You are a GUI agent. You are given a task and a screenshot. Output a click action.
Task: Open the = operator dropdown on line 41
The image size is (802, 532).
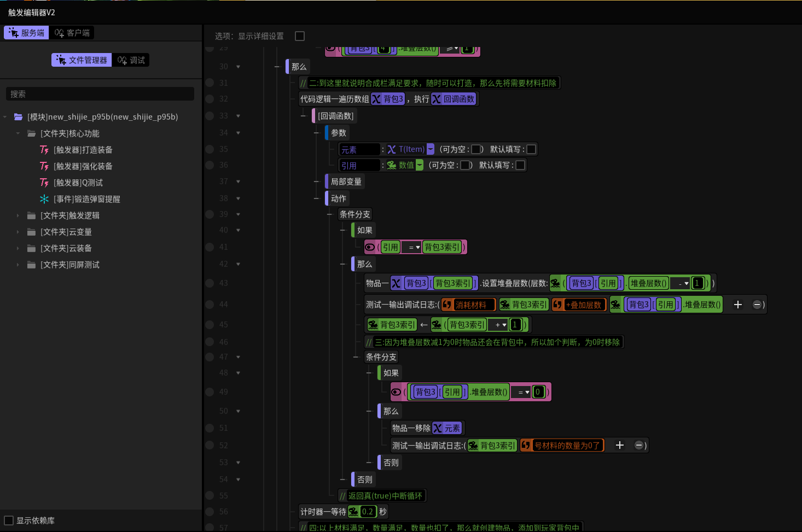point(411,247)
